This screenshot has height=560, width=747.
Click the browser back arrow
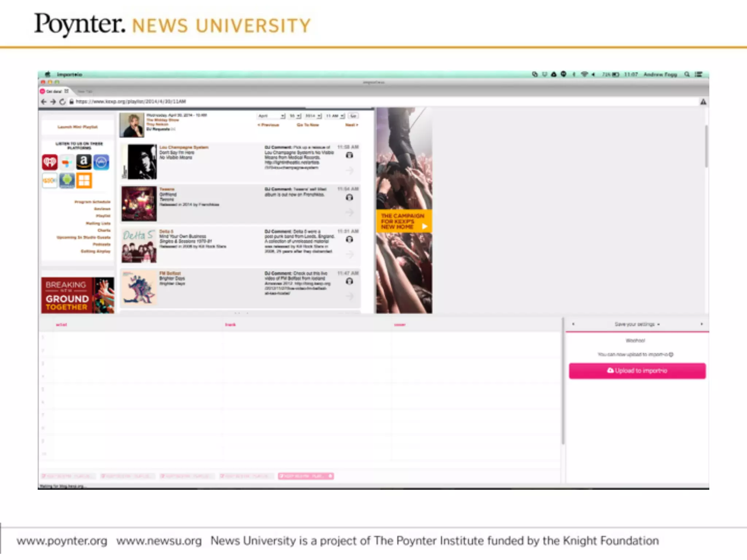[x=44, y=102]
